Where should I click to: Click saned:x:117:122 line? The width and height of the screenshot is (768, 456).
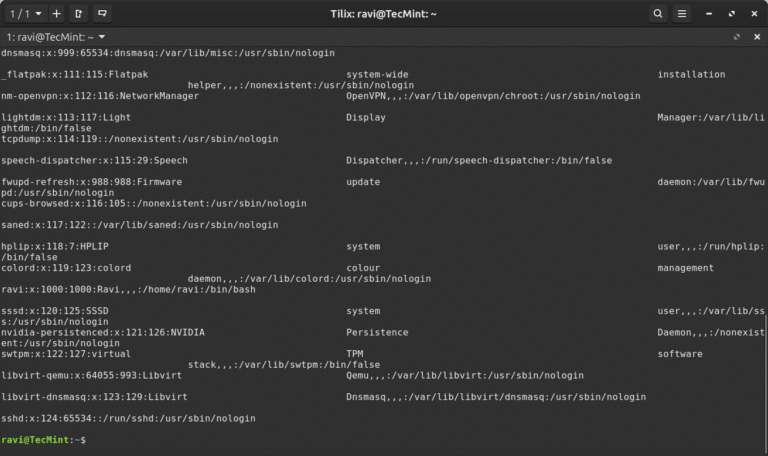(140, 225)
